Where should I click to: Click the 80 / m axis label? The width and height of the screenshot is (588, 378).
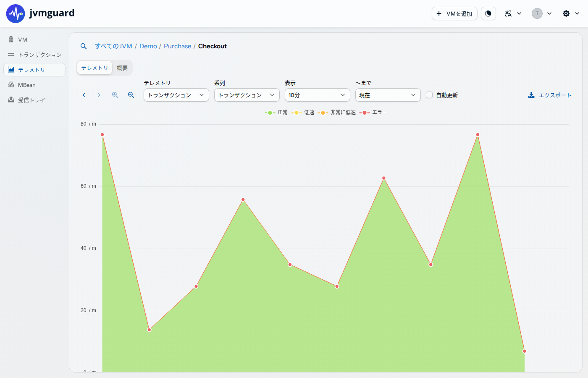[x=88, y=124]
